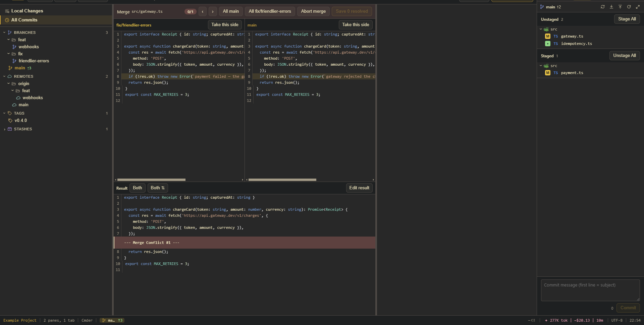Select the v0.4.0 tag
This screenshot has width=644, height=325.
(x=20, y=121)
